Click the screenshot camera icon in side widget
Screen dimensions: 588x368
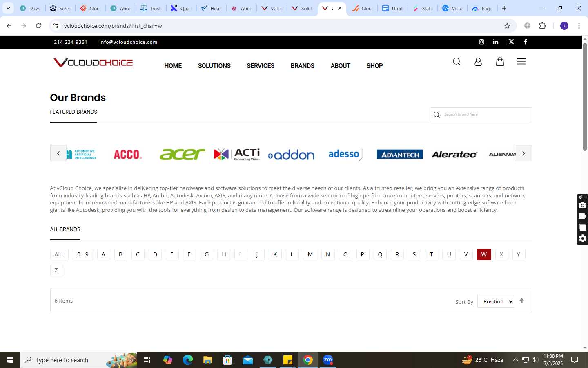pyautogui.click(x=583, y=205)
